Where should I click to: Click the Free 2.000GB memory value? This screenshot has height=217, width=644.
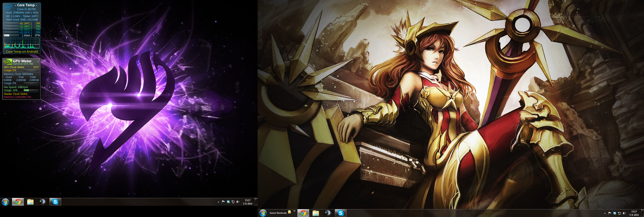tap(21, 80)
